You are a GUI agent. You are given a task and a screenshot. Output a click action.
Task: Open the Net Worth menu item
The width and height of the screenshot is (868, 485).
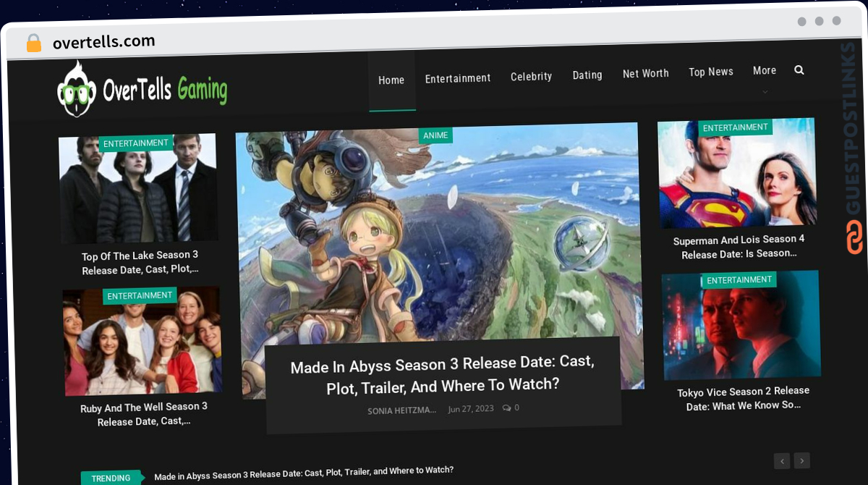coord(646,73)
